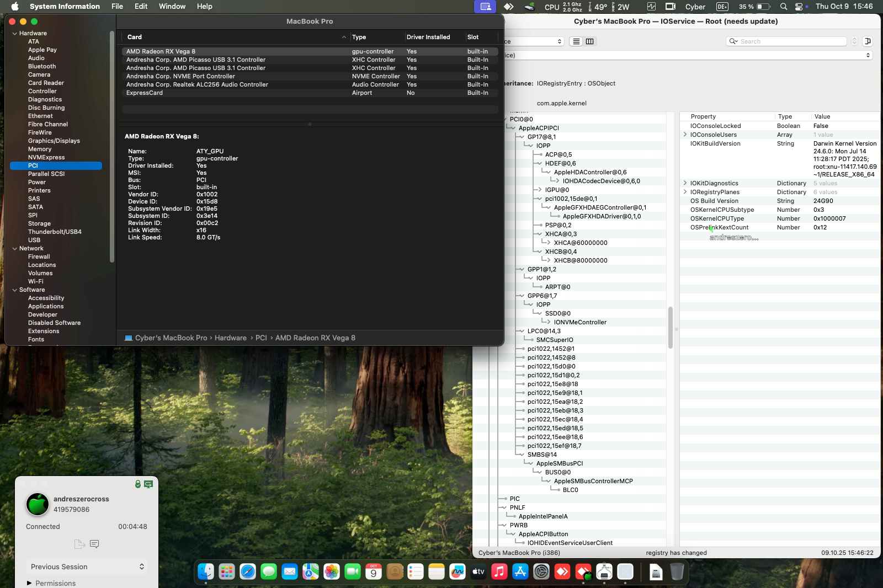The height and width of the screenshot is (588, 883).
Task: Open Reminders in the Dock
Action: click(x=416, y=572)
